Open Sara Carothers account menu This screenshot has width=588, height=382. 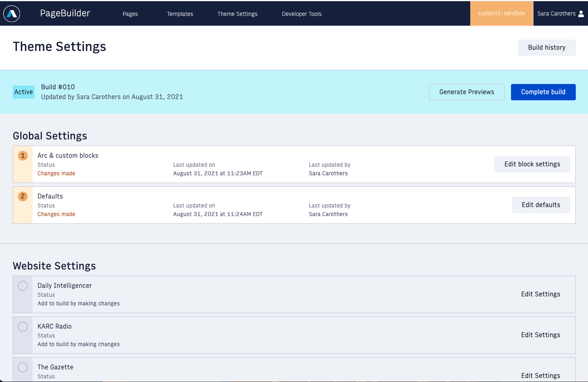coord(561,13)
